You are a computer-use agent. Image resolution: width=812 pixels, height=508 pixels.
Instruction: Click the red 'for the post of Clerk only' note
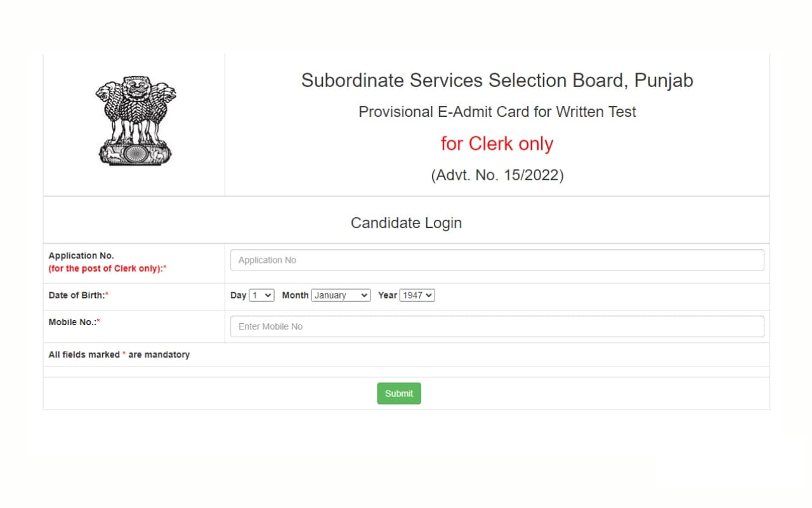click(107, 269)
